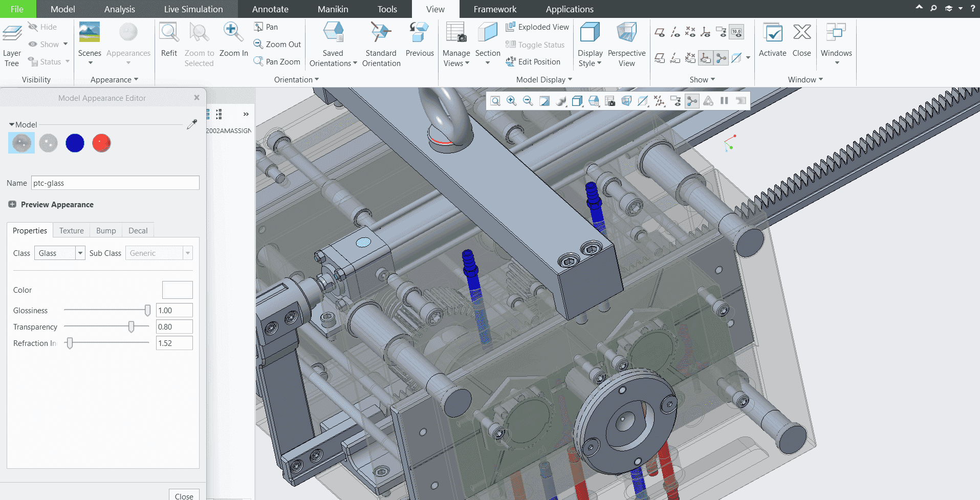Open the search icon in the title bar
This screenshot has width=980, height=500.
[x=933, y=8]
